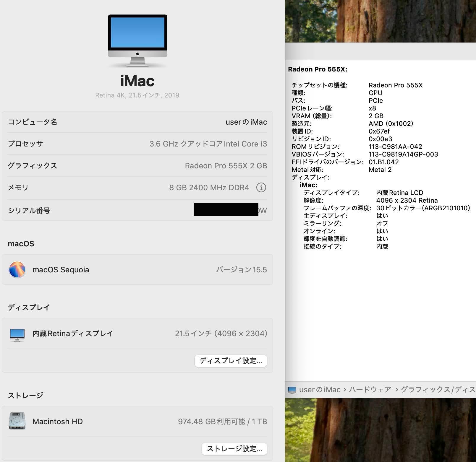Click the computer icon in the path bar

(x=292, y=390)
